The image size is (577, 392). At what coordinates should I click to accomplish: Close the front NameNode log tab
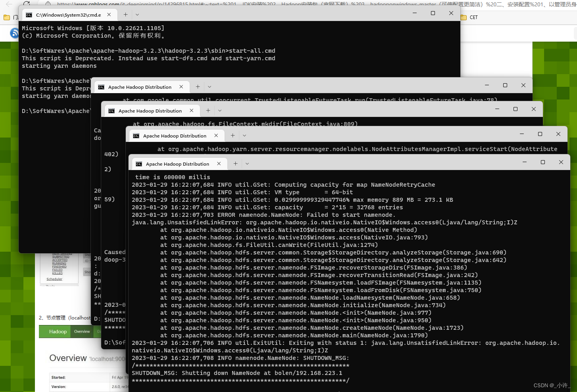point(219,164)
